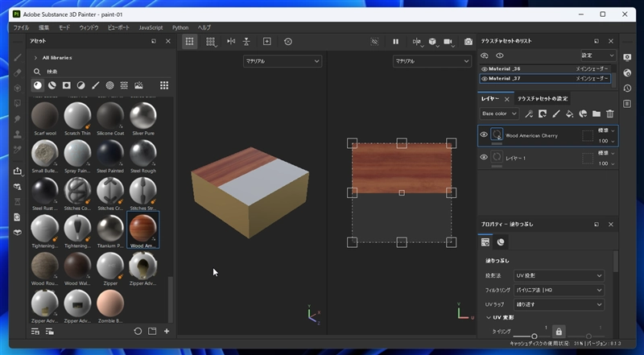This screenshot has height=355, width=644.
Task: Toggle visibility of Wood American Cherry layer
Action: [x=484, y=134]
